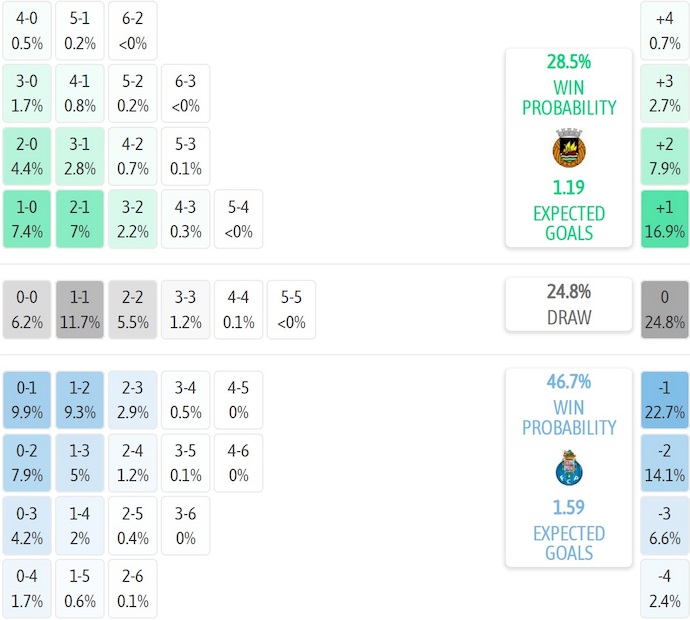This screenshot has width=690, height=620.
Task: Pick the 2-1 scoreline cell
Action: [x=80, y=219]
